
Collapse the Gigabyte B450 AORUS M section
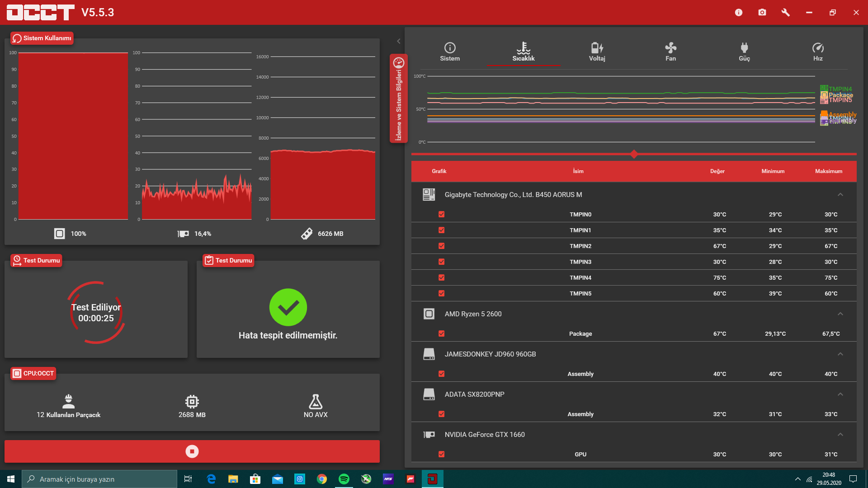840,195
